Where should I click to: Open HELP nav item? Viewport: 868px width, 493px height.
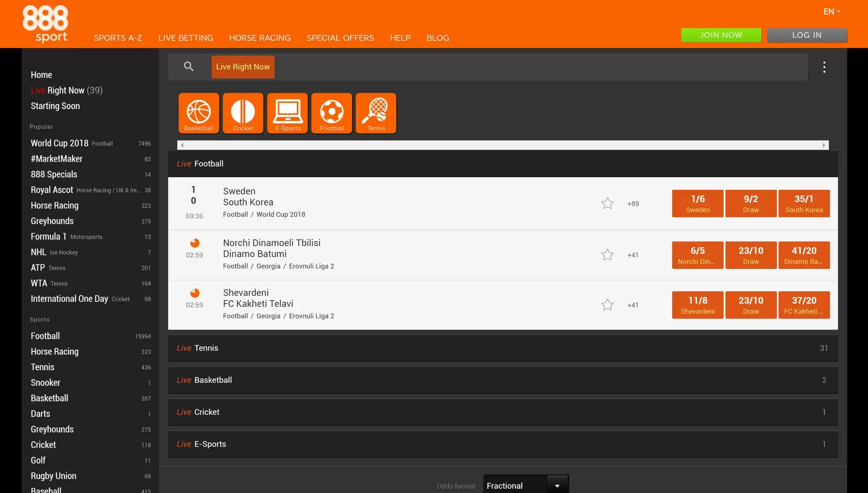click(400, 38)
